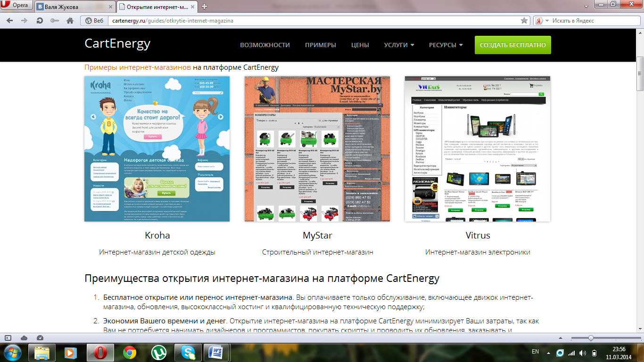Open the ПРИМЕРЫ menu item
This screenshot has width=644, height=362.
pos(321,45)
